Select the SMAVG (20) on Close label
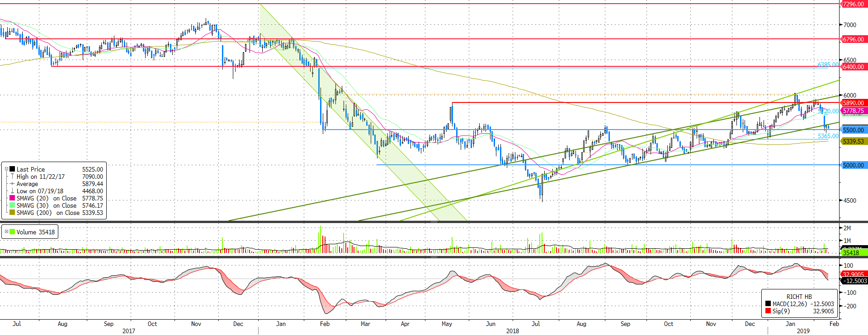The image size is (868, 335). [47, 198]
